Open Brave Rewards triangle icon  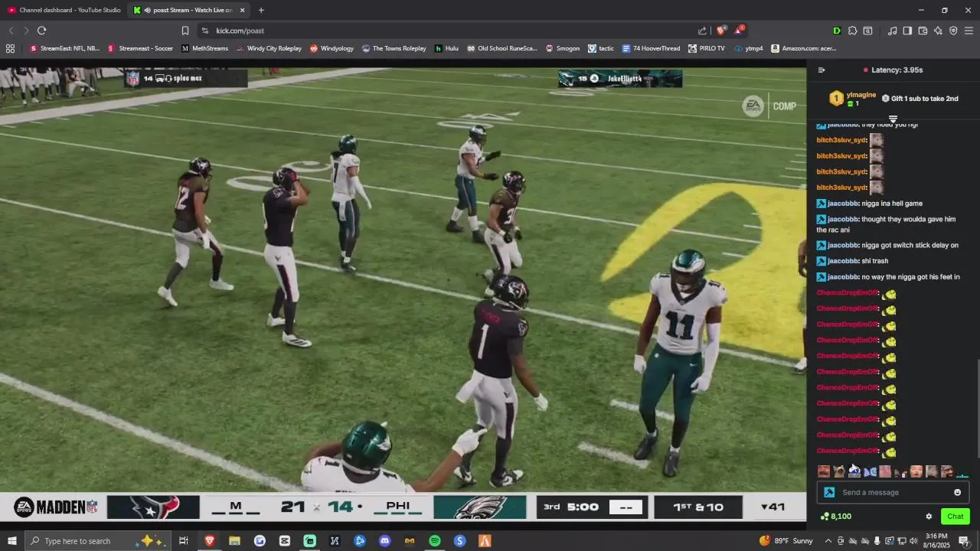739,31
